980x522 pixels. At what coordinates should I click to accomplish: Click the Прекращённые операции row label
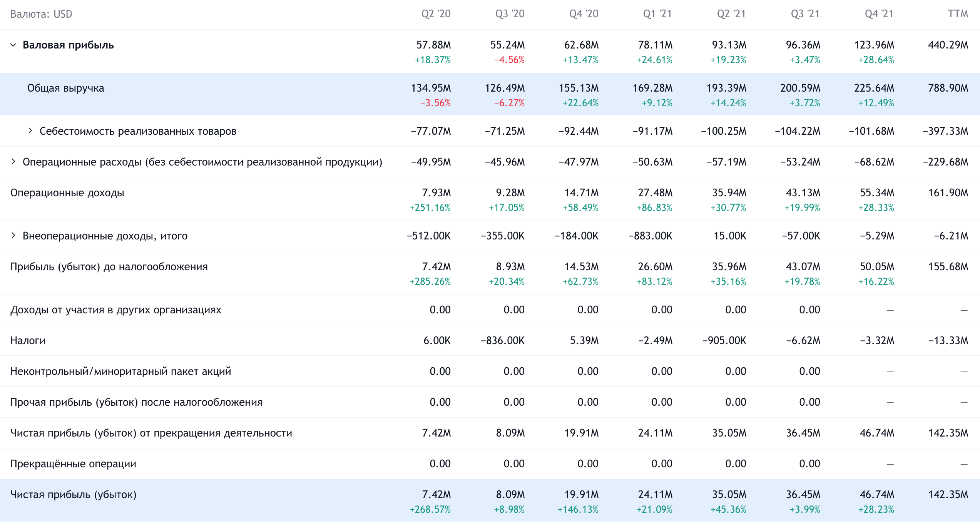pyautogui.click(x=73, y=464)
